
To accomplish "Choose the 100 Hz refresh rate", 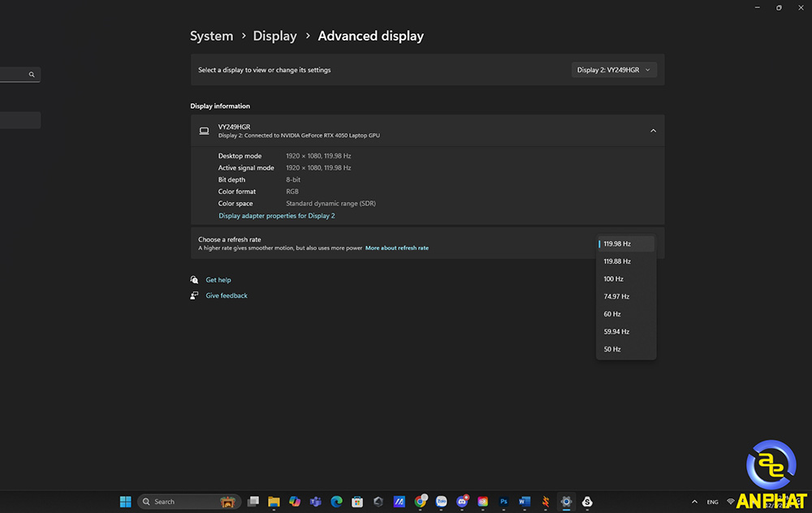I will click(x=625, y=279).
